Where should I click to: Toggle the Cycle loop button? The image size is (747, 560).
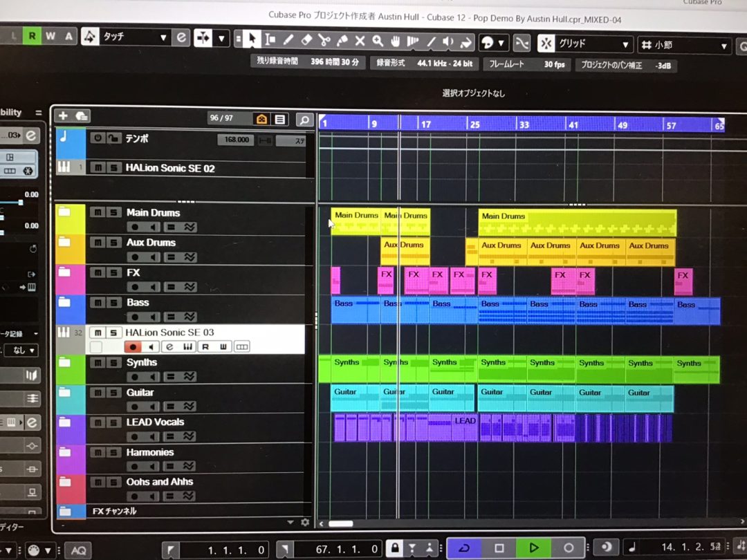point(465,548)
